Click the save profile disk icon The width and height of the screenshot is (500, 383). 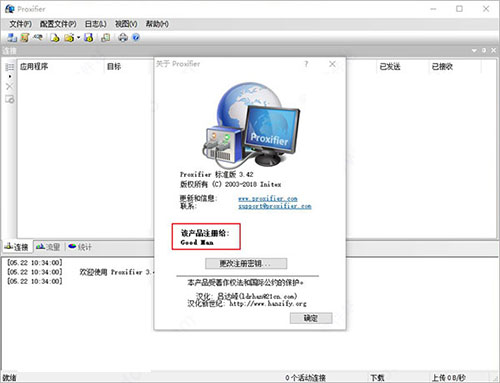coord(89,37)
